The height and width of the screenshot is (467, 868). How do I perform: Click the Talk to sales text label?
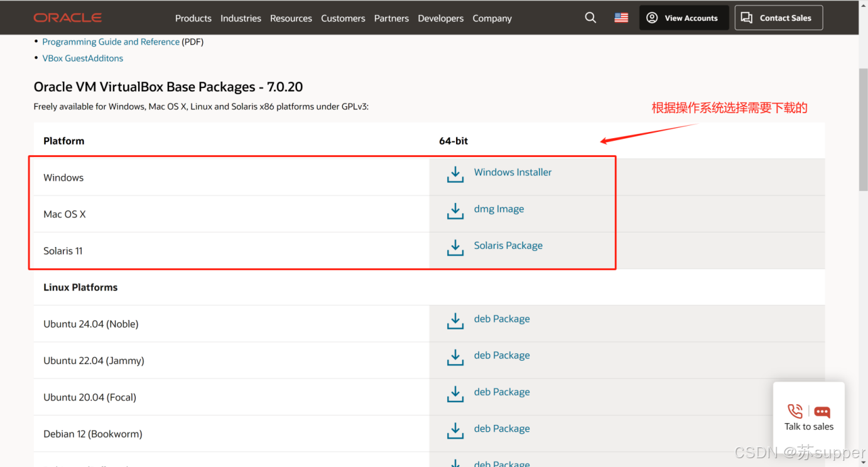[x=809, y=426]
